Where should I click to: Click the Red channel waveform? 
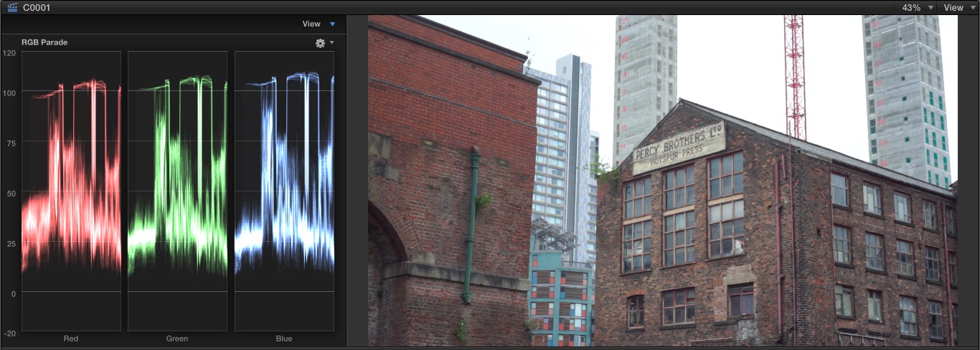point(71,191)
